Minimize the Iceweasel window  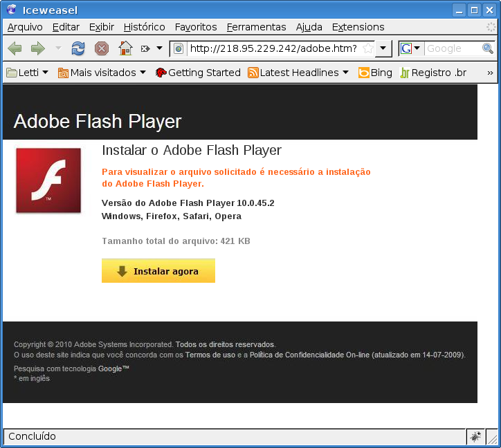tap(459, 10)
